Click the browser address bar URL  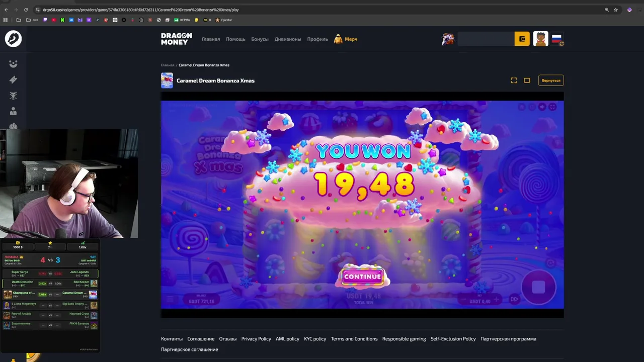[x=141, y=10]
